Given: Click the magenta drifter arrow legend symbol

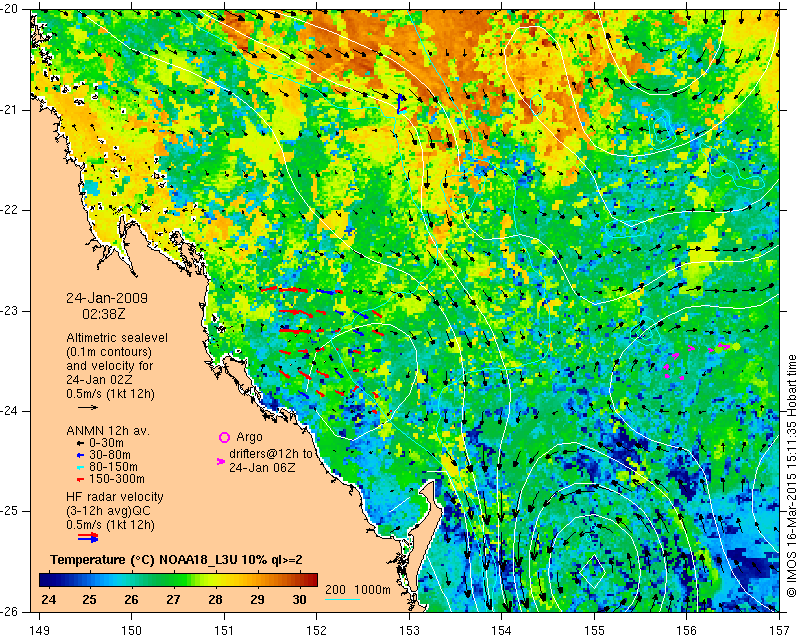Looking at the screenshot, I should 221,461.
